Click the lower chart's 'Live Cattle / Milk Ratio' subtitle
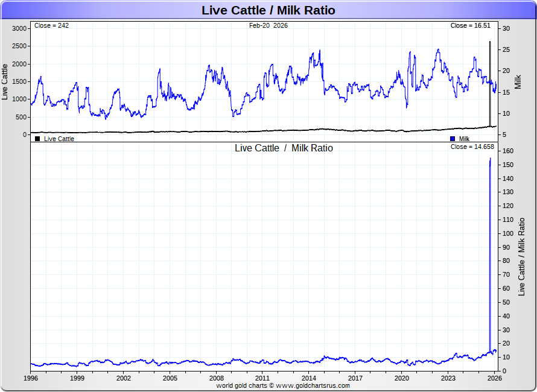 tap(284, 148)
